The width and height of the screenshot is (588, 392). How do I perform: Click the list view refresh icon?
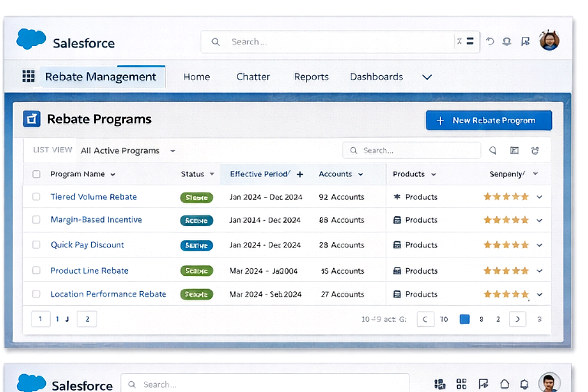[535, 151]
